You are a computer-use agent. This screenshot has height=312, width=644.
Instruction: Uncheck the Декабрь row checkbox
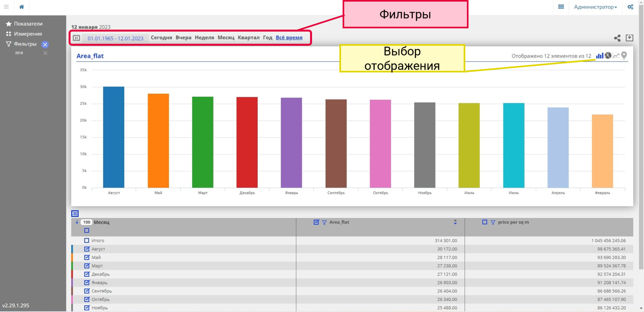point(87,274)
